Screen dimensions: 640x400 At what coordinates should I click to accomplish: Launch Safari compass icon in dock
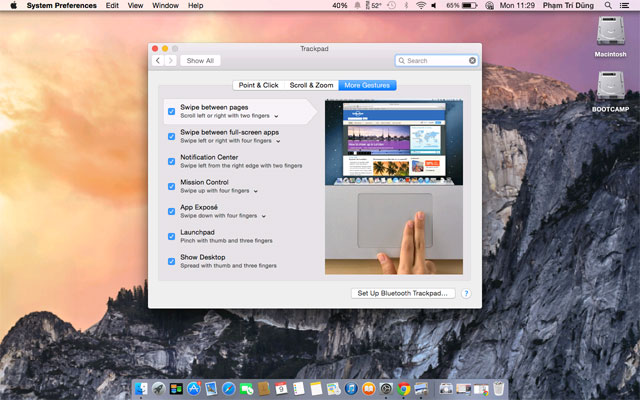pyautogui.click(x=229, y=389)
